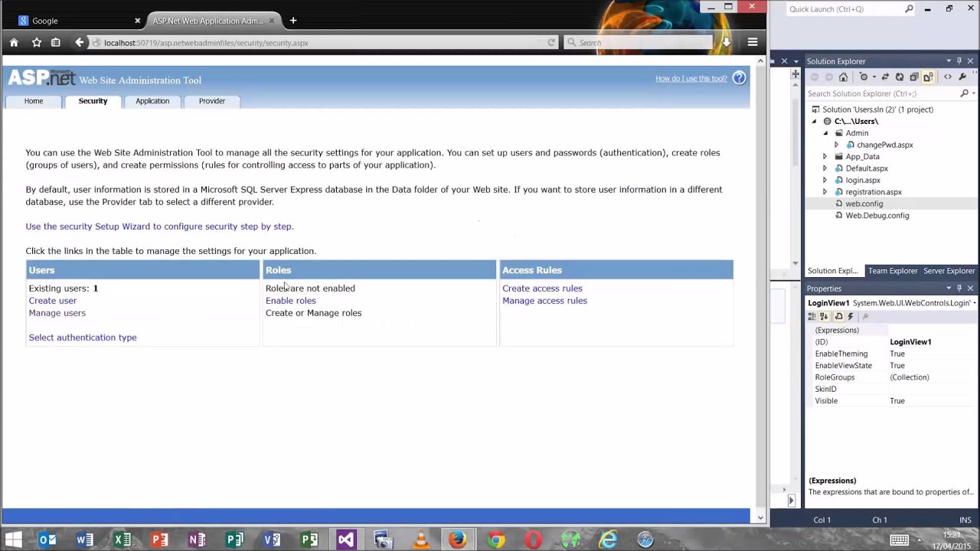This screenshot has height=551, width=980.
Task: Click the Enable roles link
Action: pyautogui.click(x=291, y=301)
